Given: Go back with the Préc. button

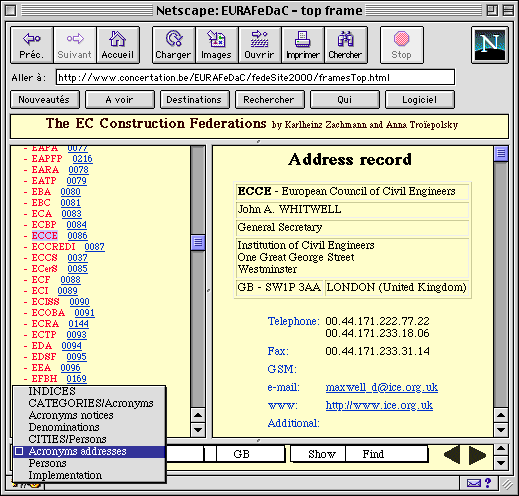Looking at the screenshot, I should [x=32, y=45].
